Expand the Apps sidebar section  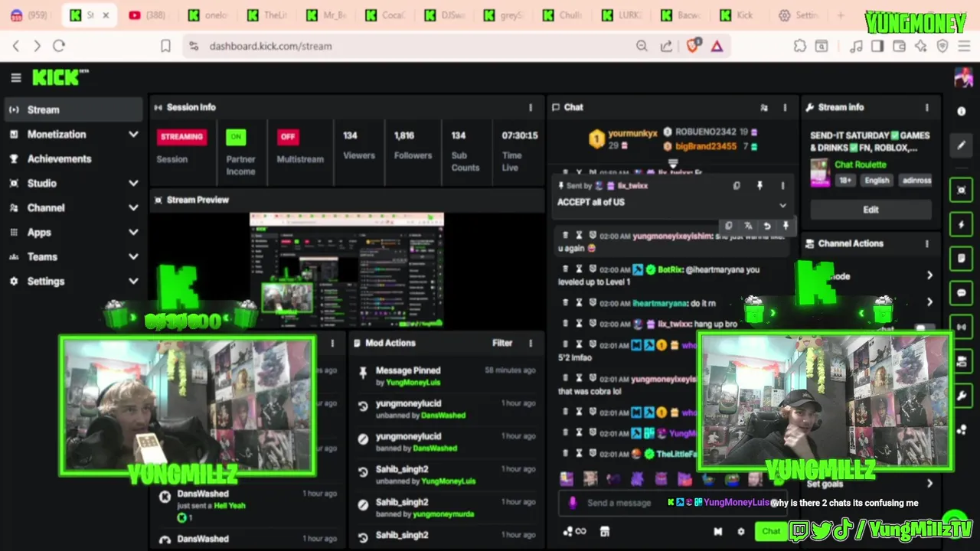point(73,232)
